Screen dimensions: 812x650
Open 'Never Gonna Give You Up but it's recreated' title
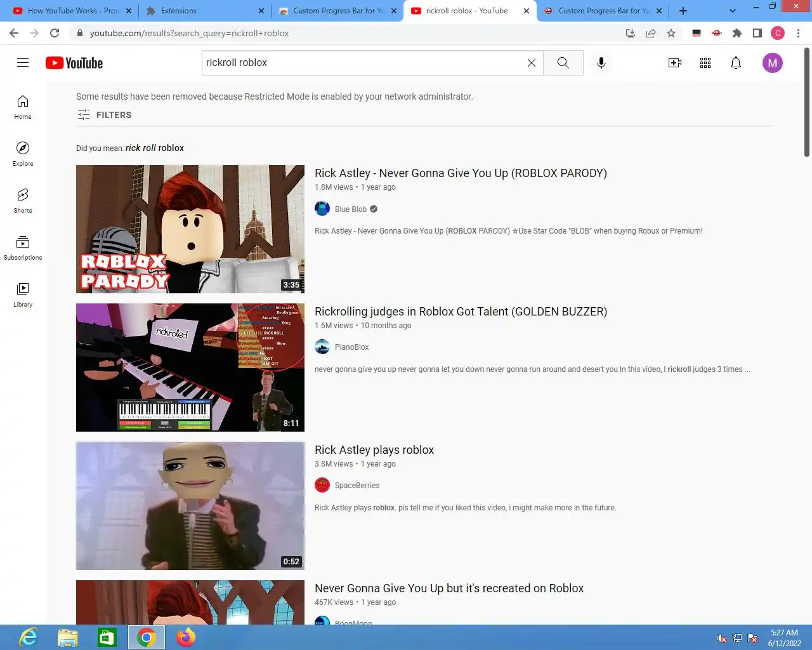pos(449,588)
